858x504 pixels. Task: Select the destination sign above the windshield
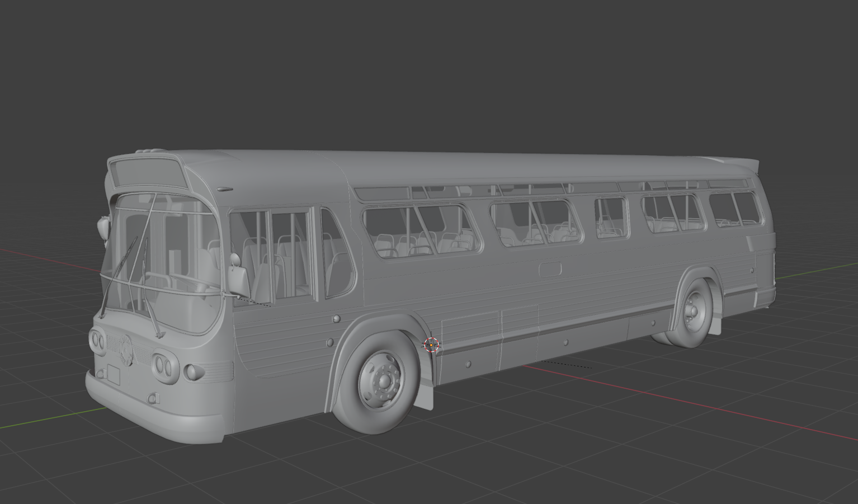[148, 173]
